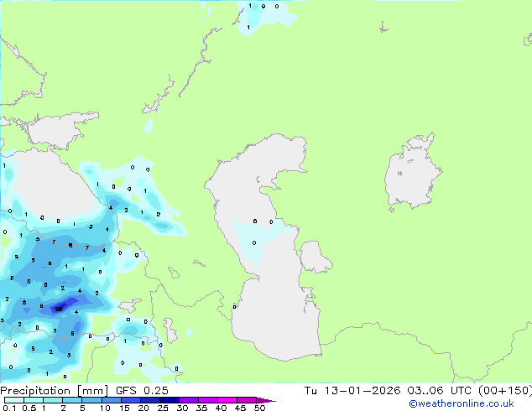Open the weatheronline.co.uk link
532x411 pixels.
click(462, 403)
